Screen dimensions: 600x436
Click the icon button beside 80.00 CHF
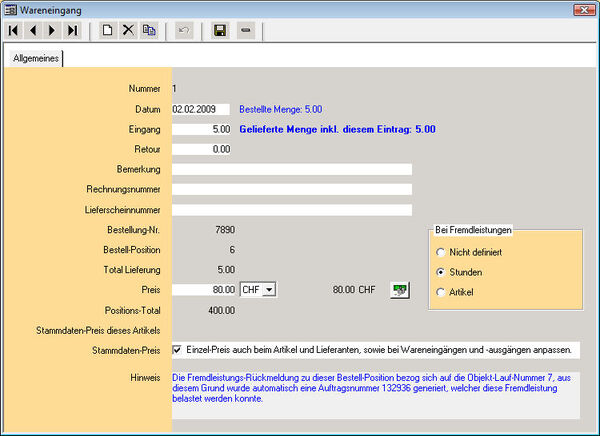[399, 290]
